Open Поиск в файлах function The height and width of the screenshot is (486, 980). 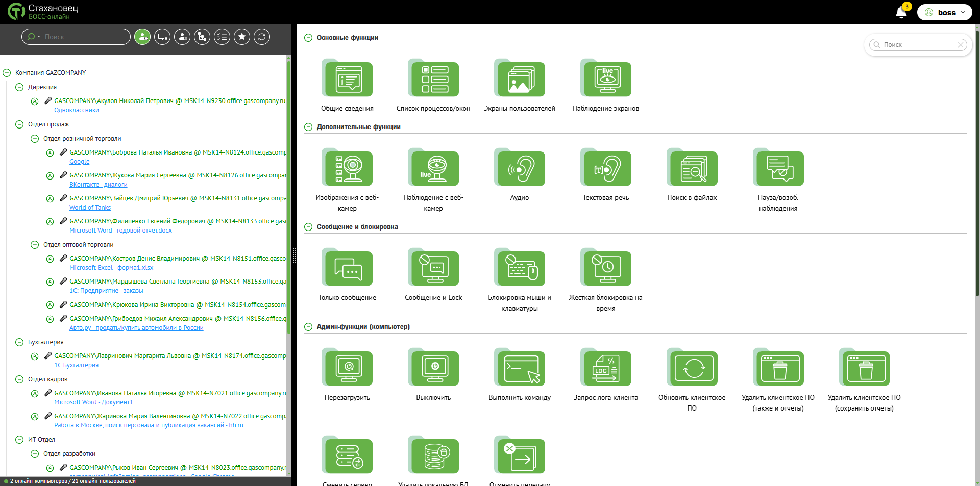tap(692, 168)
